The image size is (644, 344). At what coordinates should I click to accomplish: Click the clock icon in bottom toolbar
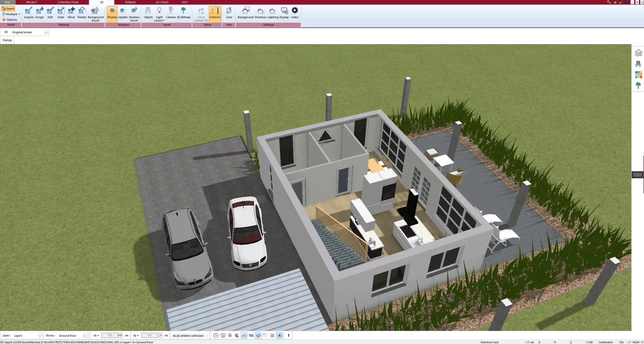216,335
